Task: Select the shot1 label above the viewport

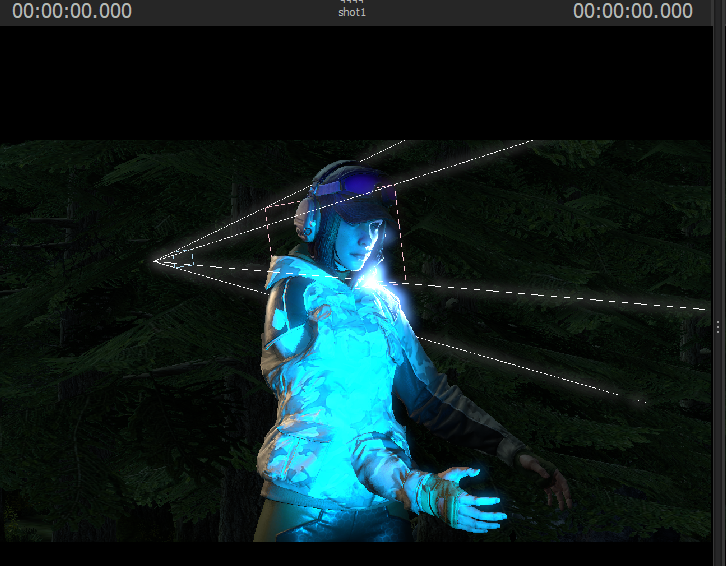Action: click(x=352, y=13)
